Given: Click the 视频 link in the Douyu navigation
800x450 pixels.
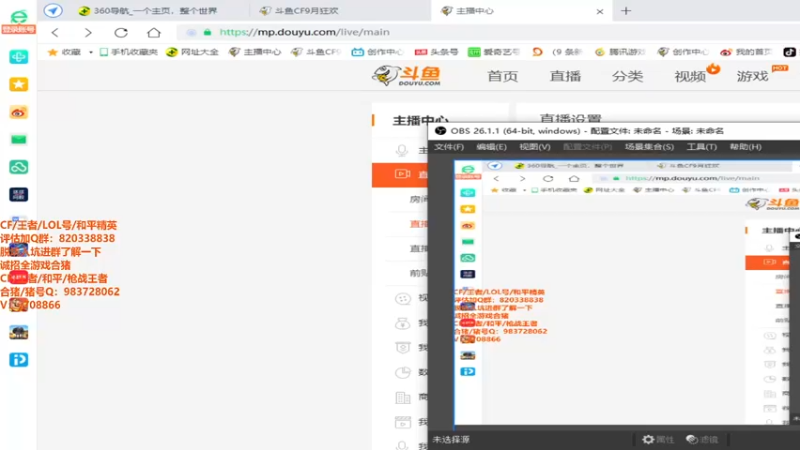Looking at the screenshot, I should pos(690,76).
